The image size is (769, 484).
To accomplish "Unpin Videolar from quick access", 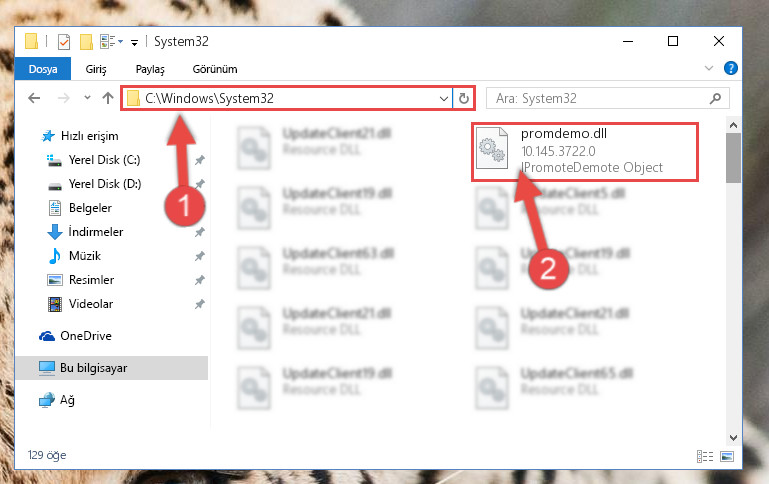I will (200, 304).
